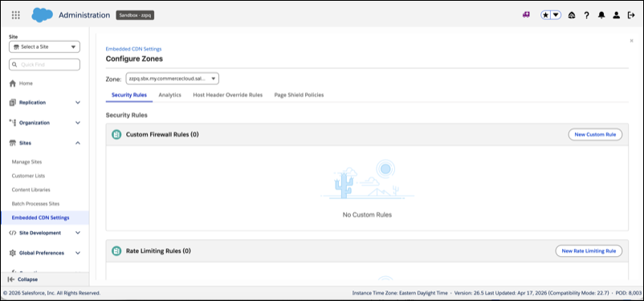Click the Sandbox - zzpq badge
644x301 pixels.
point(135,15)
